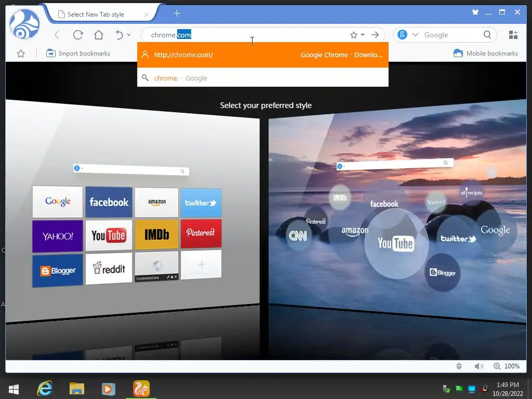Click the UC Browser squirrel logo
The width and height of the screenshot is (532, 399).
[24, 24]
